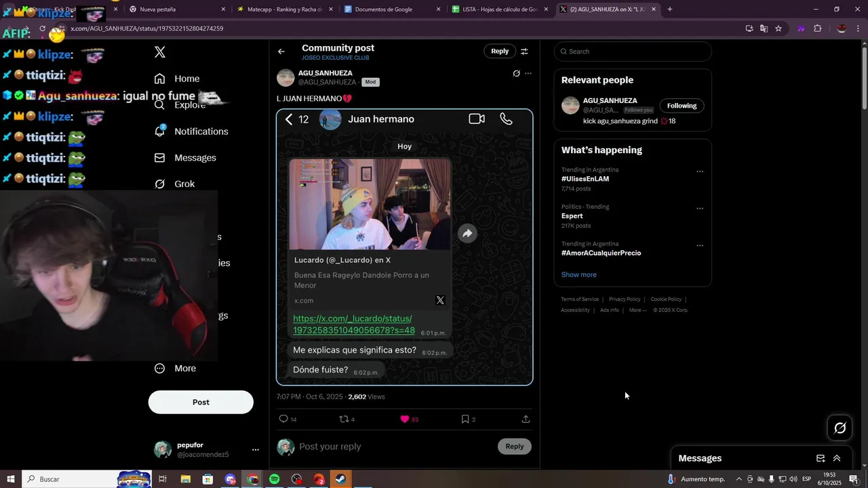Image resolution: width=868 pixels, height=488 pixels.
Task: Toggle the bookmark icon with 2
Action: [468, 419]
